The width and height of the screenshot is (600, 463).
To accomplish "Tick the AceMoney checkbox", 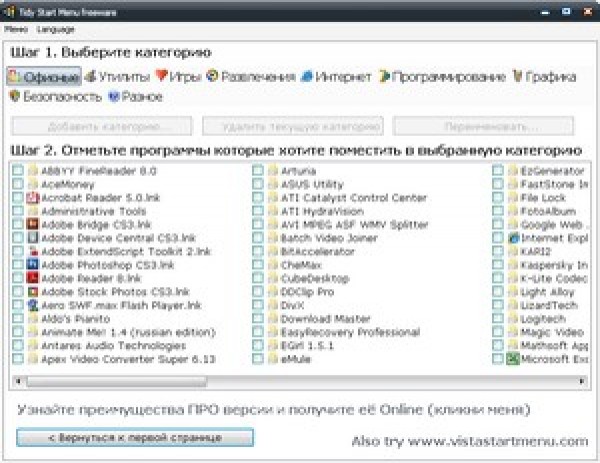I will click(18, 184).
